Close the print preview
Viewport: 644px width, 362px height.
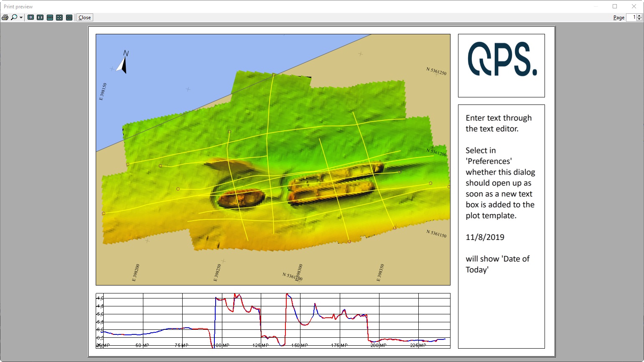tap(84, 17)
